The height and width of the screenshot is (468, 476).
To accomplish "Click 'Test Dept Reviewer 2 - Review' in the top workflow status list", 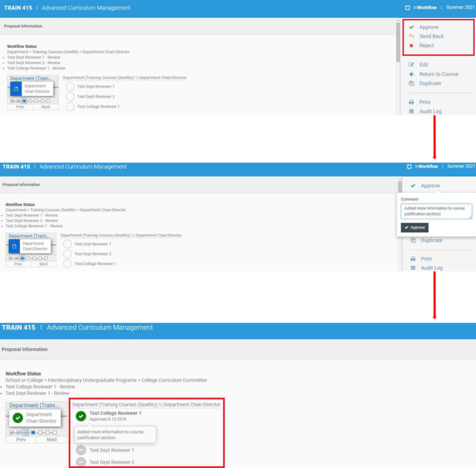I will [34, 63].
